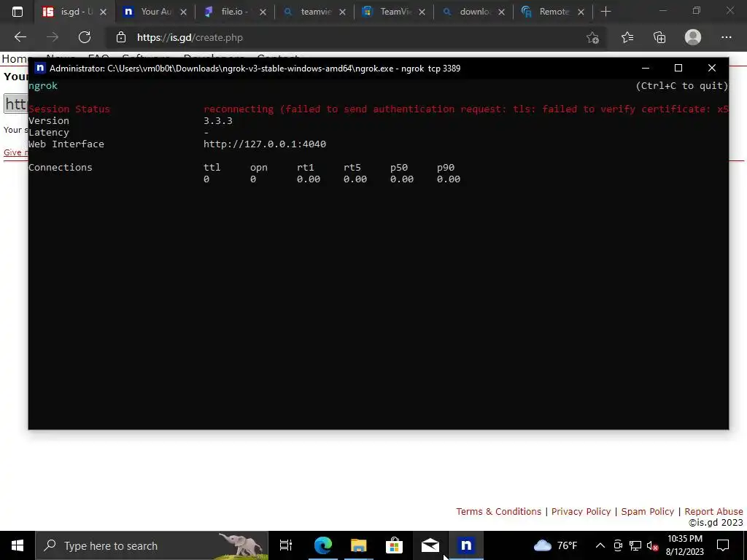The height and width of the screenshot is (560, 747).
Task: Open network status tray icon
Action: click(x=635, y=545)
